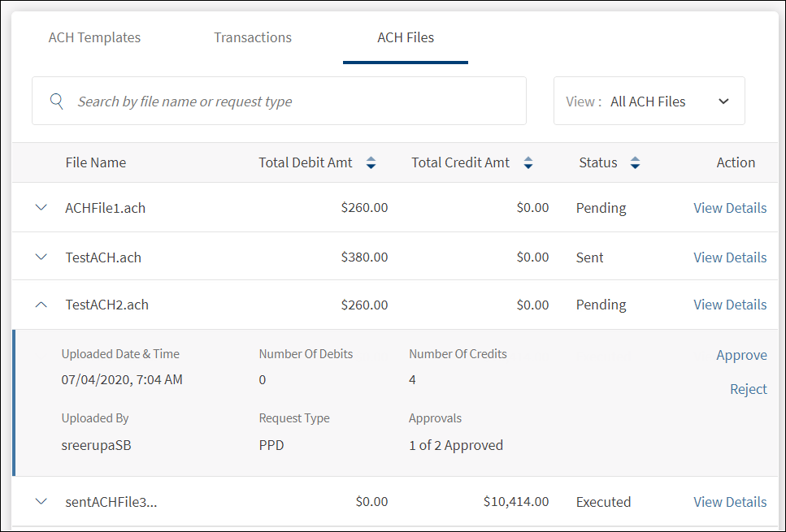Screen dimensions: 786x532
Task: Click the file name search field
Action: click(293, 102)
